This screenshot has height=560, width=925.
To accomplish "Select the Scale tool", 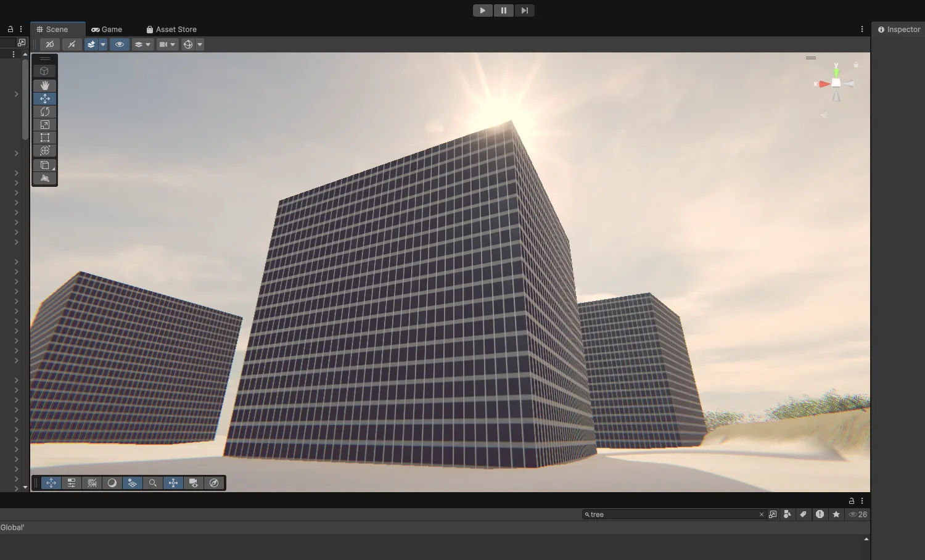I will (44, 125).
